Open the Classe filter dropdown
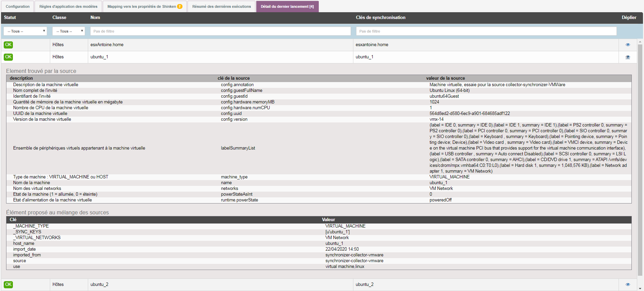Screen dimensions: 644x291 (69, 31)
